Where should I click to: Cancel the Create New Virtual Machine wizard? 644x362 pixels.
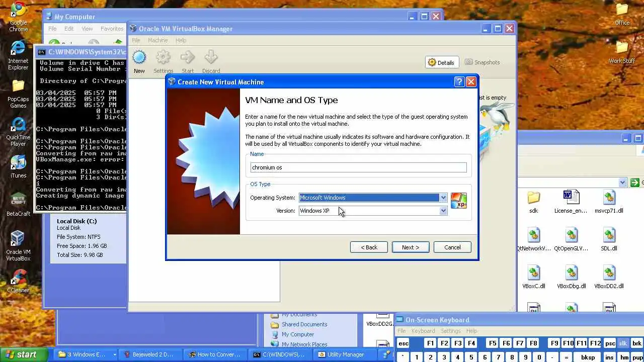pos(452,247)
